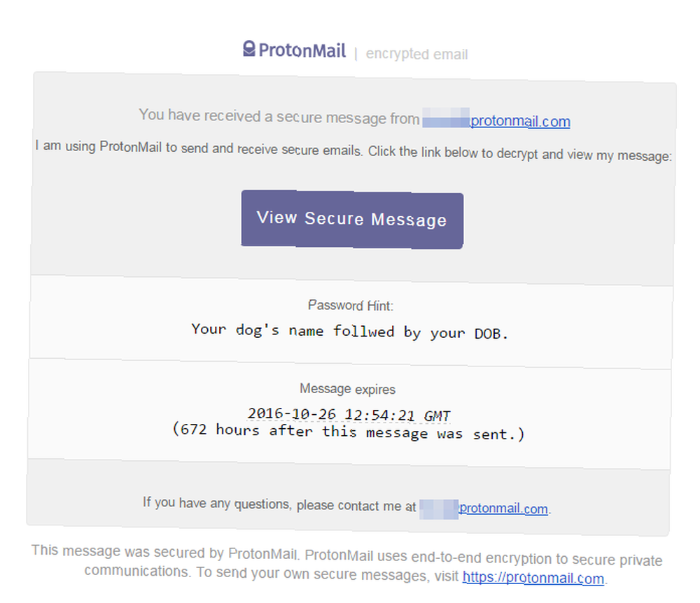Screen dimensions: 700x603
Task: Click the "I am using ProtonMail" intro sentence
Action: (x=353, y=151)
